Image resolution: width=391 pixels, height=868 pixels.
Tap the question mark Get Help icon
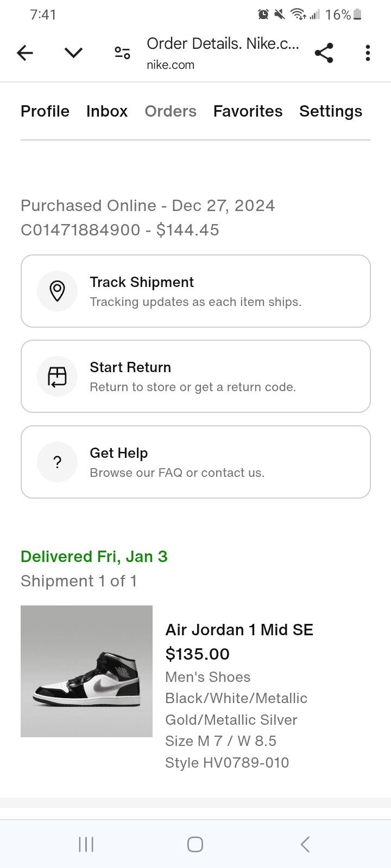[x=57, y=462]
